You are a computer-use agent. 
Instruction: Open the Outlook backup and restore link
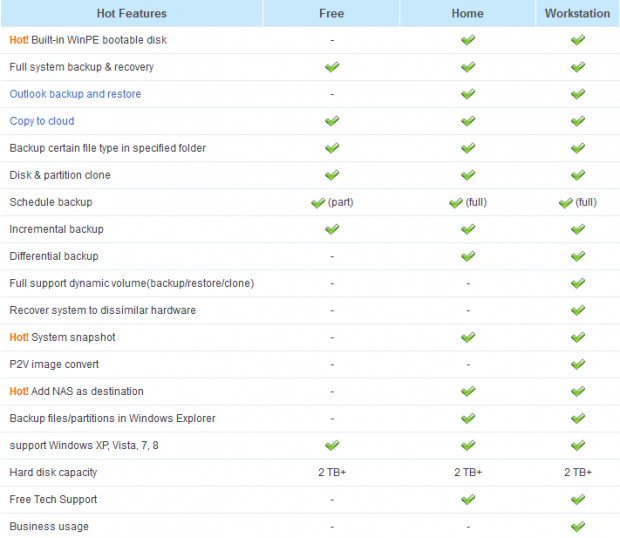point(75,94)
